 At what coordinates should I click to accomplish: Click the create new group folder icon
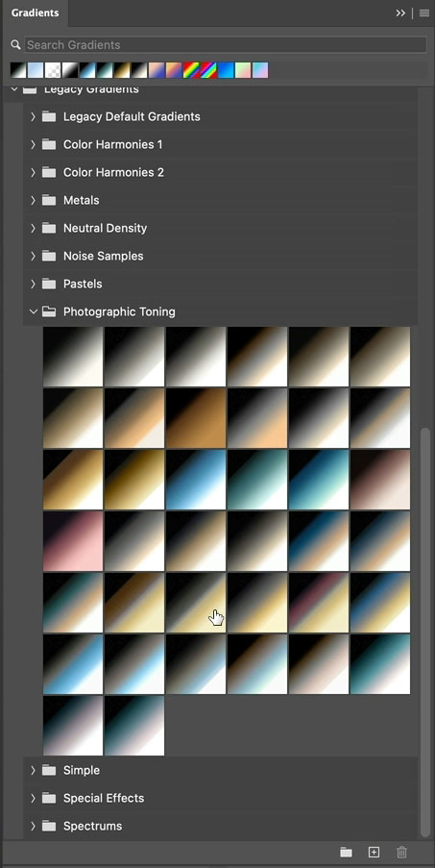(346, 852)
